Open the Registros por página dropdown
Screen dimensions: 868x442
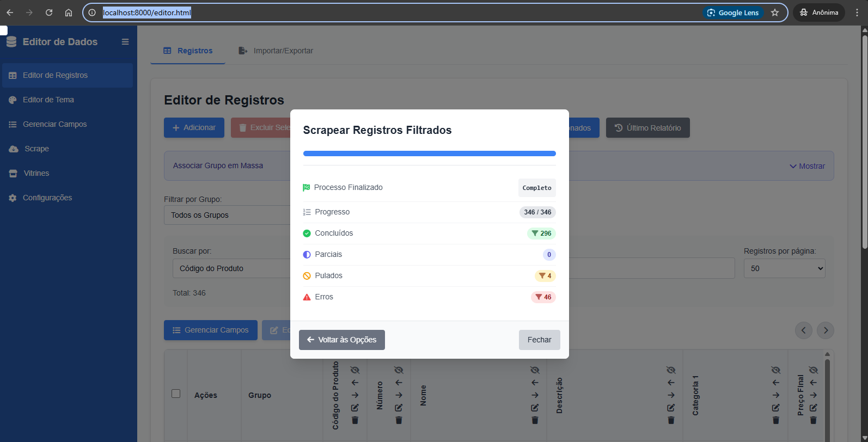tap(784, 268)
